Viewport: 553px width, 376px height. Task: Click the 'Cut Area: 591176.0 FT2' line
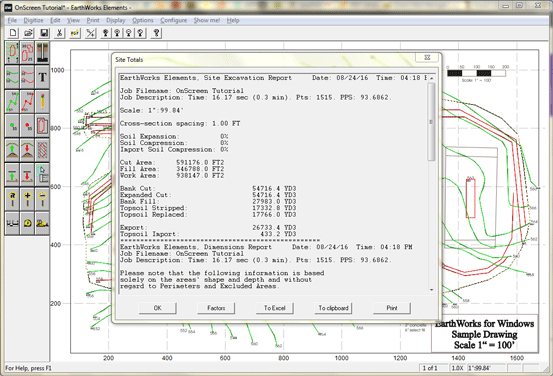pos(172,163)
